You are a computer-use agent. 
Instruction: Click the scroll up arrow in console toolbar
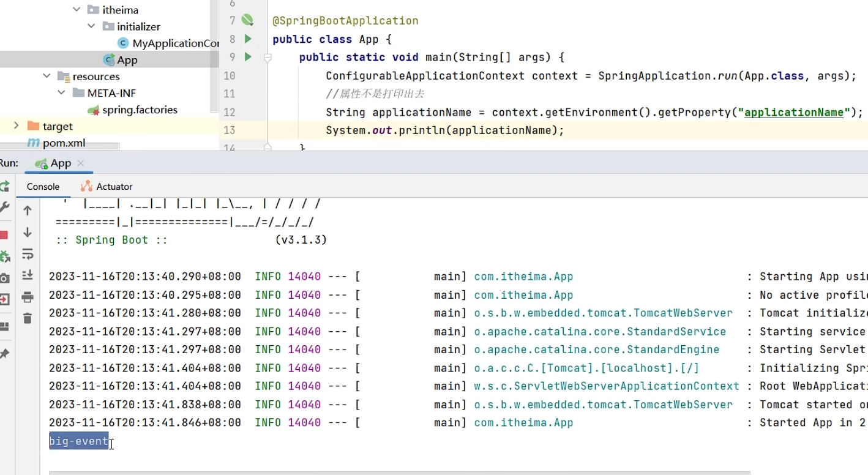[28, 211]
